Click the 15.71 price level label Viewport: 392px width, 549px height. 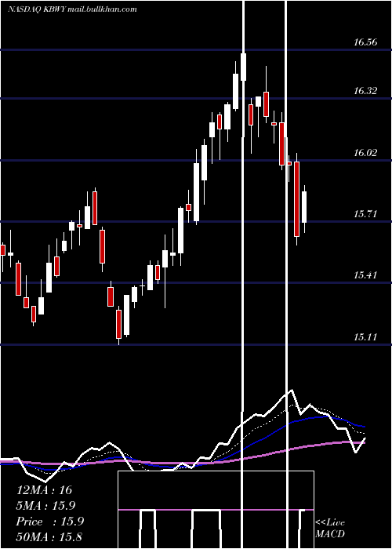[x=365, y=213]
